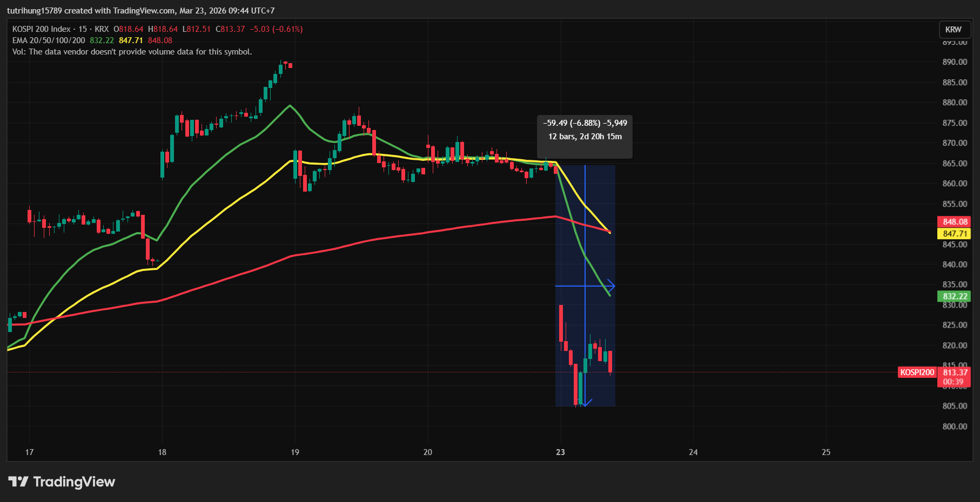This screenshot has height=502, width=980.
Task: Click the blue downward arrow head of the measurement
Action: pos(585,403)
